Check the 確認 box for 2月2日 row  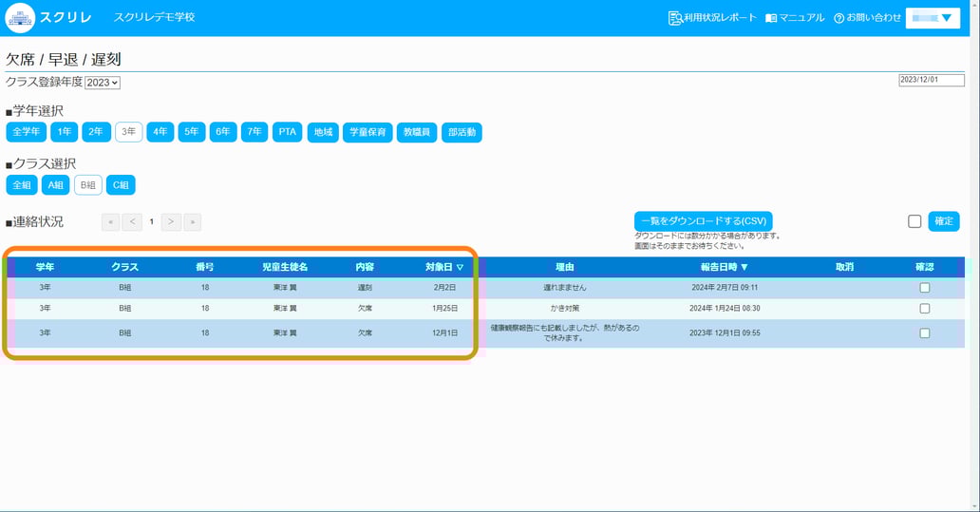point(925,288)
